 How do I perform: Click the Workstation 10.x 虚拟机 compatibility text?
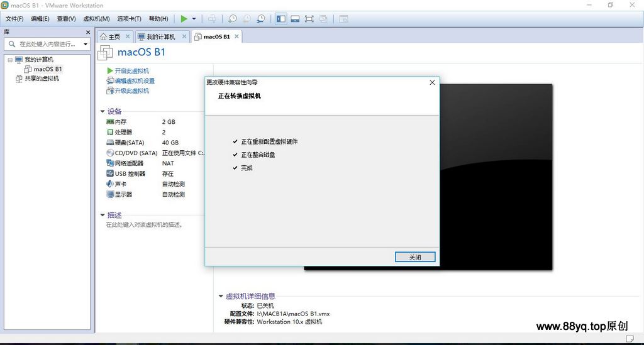(x=289, y=322)
